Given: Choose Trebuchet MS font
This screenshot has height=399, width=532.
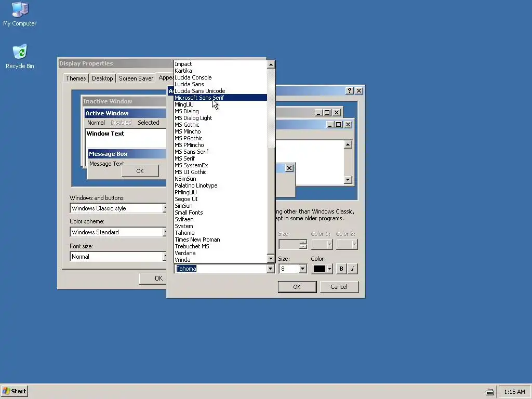Looking at the screenshot, I should 220,246.
